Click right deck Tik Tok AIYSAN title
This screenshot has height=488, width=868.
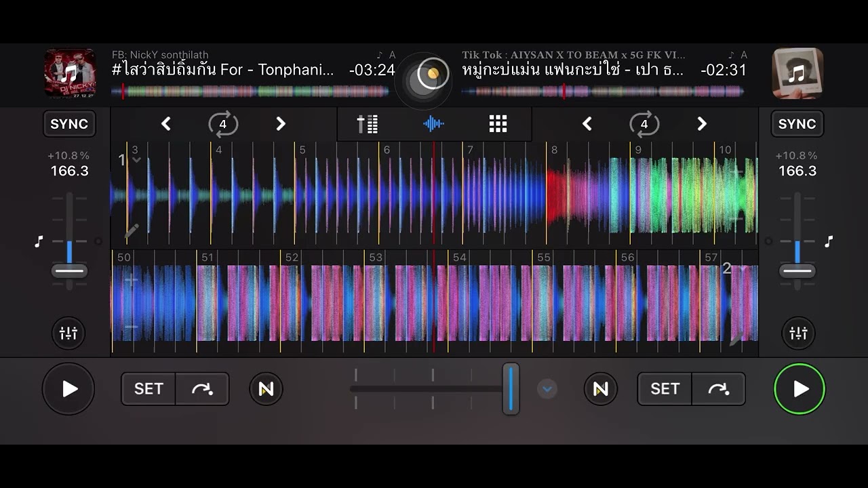pos(574,55)
